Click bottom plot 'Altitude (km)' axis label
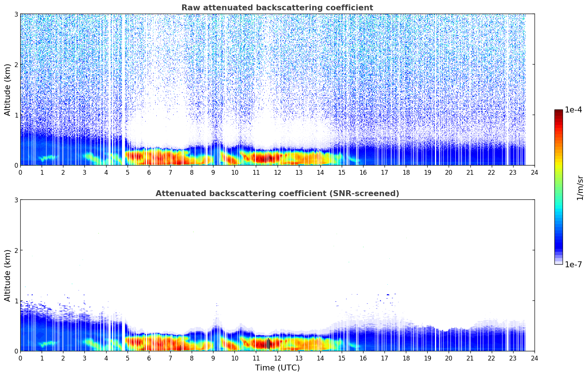 pos(8,275)
